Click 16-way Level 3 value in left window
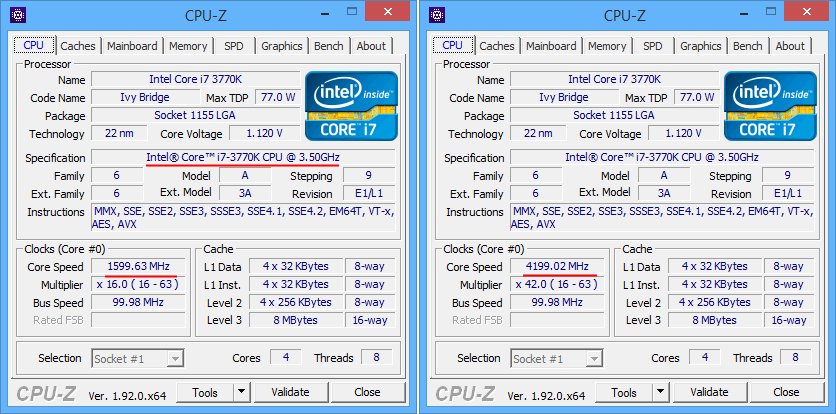The image size is (836, 414). [370, 321]
